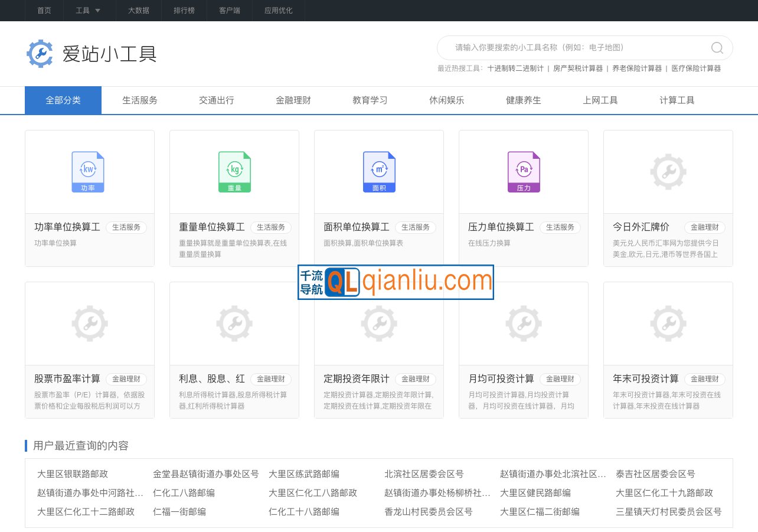Click the search magnifier icon
This screenshot has height=532, width=758.
point(716,48)
